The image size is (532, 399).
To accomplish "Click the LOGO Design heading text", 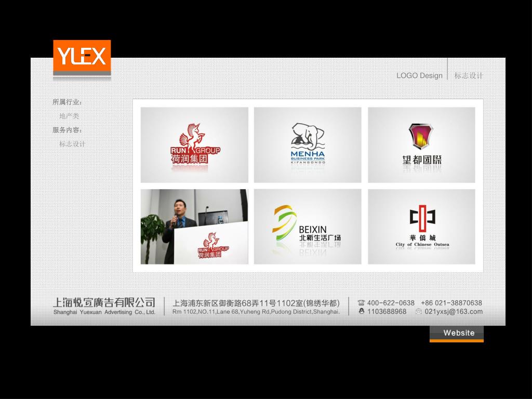I will pos(420,76).
